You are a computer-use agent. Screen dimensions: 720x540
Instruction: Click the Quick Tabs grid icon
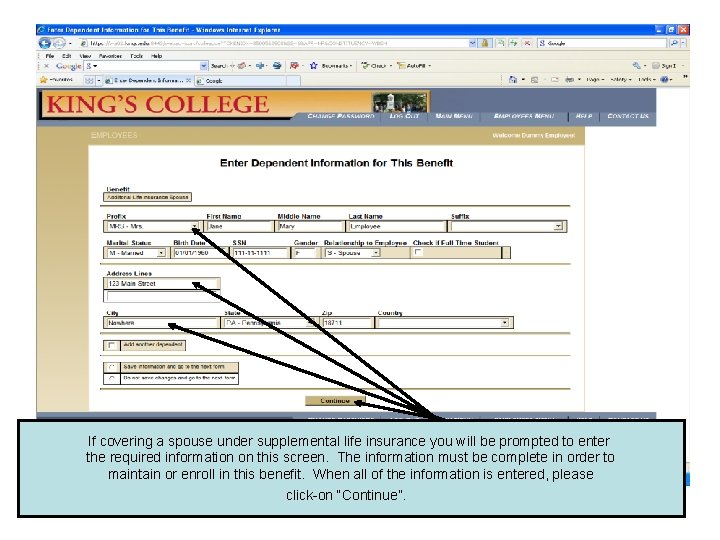pos(89,81)
